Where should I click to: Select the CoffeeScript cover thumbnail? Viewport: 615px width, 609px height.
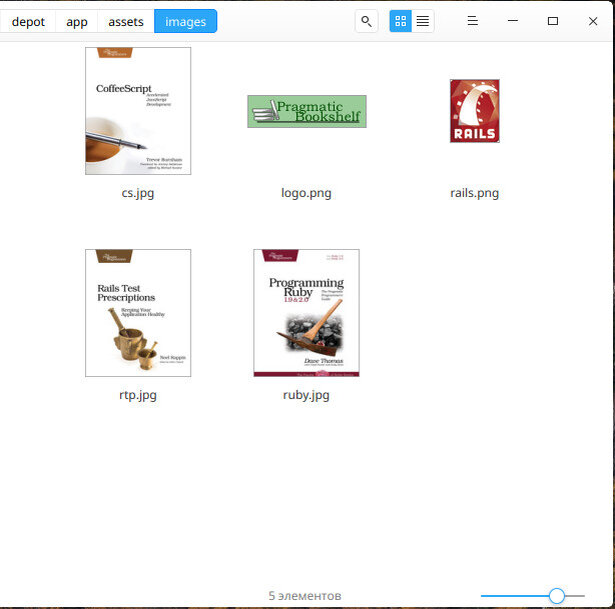coord(138,111)
